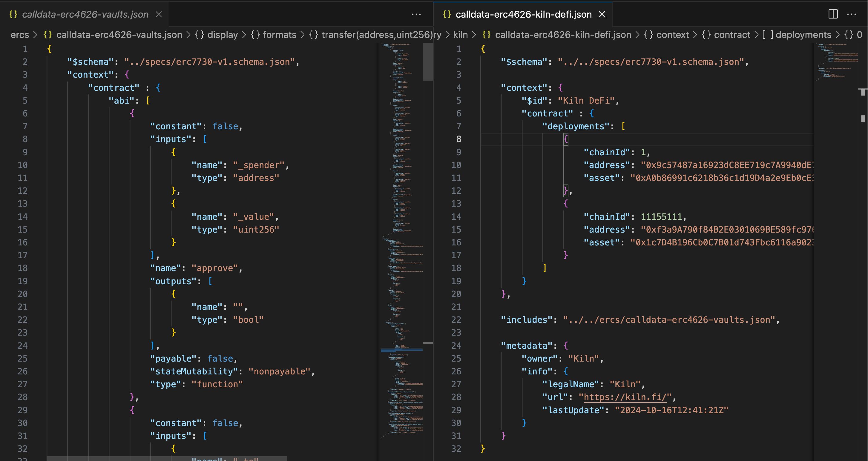Click address value starting 0x9c57487a
The image size is (868, 461).
pyautogui.click(x=727, y=165)
